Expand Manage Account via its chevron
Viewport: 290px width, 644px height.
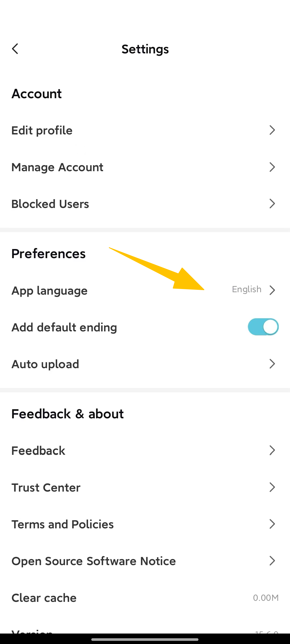[x=272, y=167]
